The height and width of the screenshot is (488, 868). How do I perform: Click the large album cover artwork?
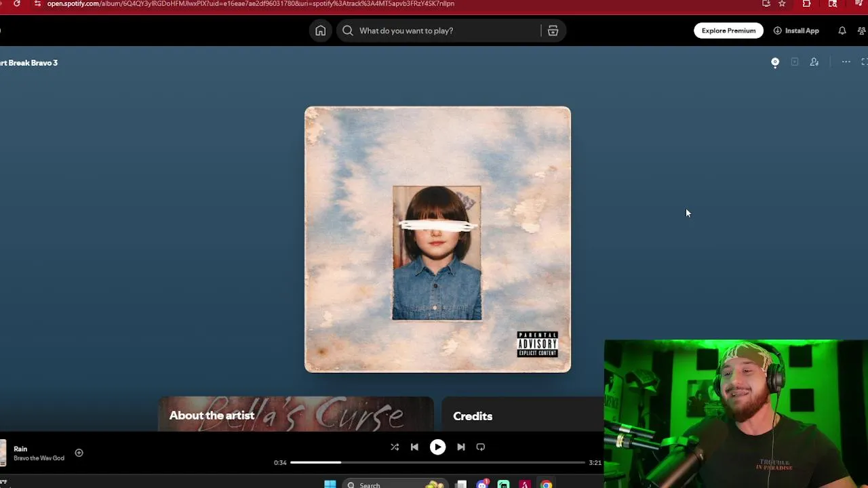[437, 239]
